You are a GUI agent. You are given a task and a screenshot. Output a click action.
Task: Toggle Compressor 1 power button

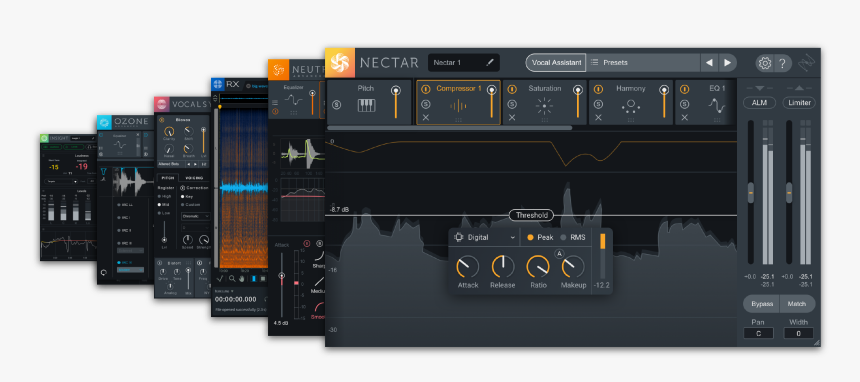(x=426, y=89)
